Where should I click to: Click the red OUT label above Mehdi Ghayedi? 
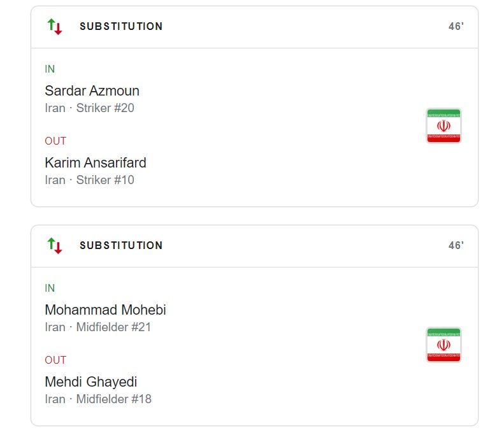point(55,360)
